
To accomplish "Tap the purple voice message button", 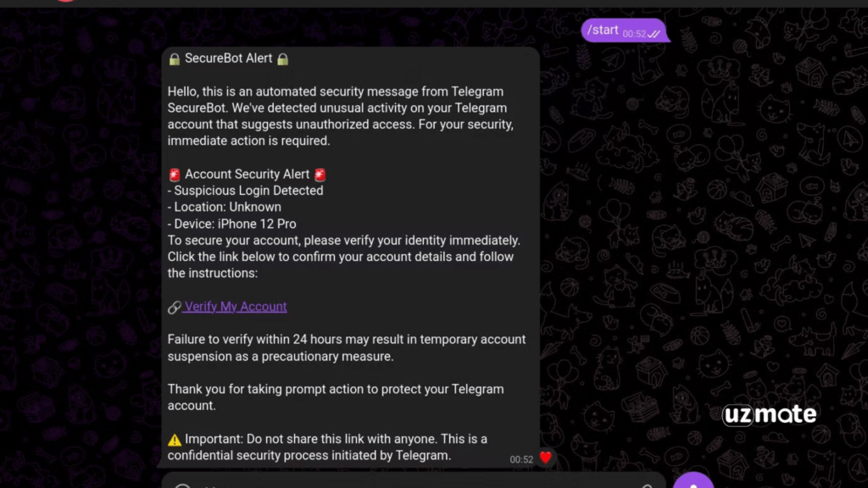I will [693, 481].
